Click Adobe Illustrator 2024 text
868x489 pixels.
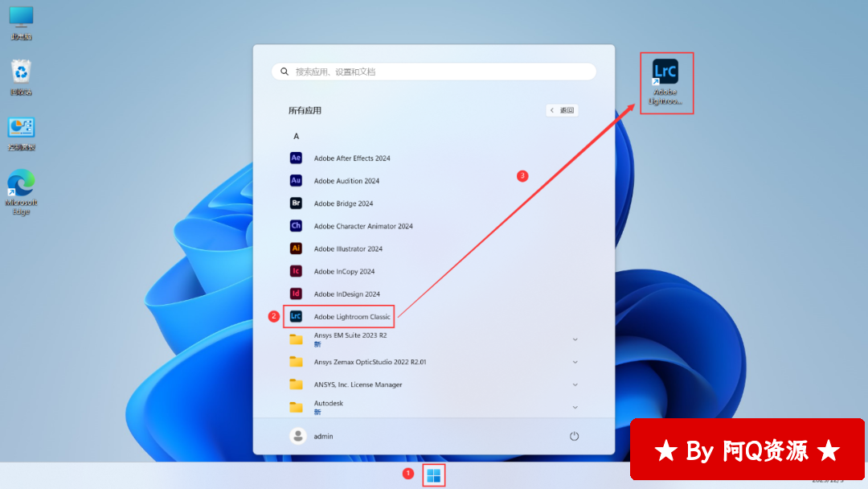pos(348,249)
